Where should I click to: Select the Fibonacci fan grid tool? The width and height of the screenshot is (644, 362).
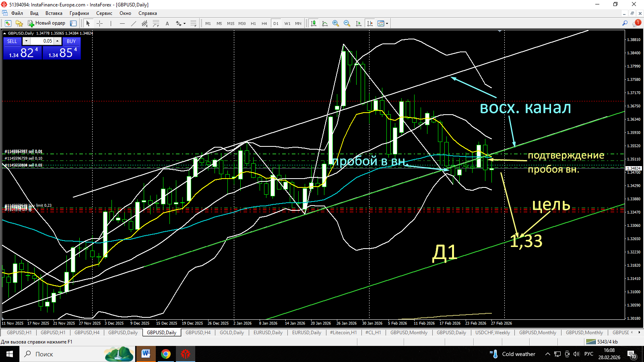193,23
